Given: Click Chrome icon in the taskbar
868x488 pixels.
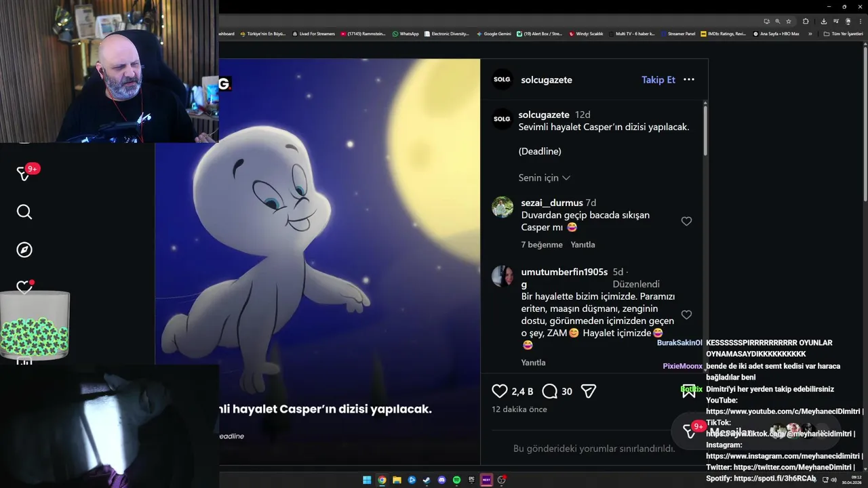Looking at the screenshot, I should click(x=382, y=480).
